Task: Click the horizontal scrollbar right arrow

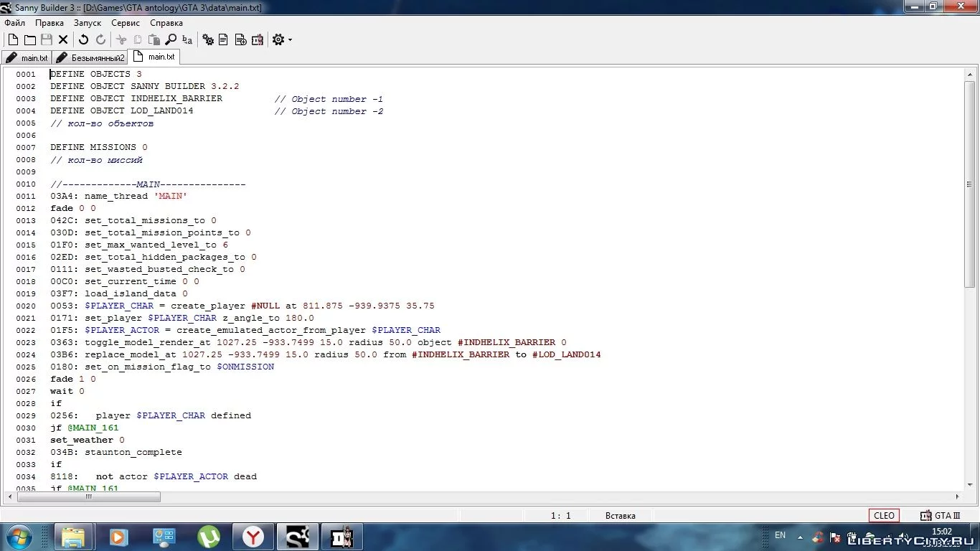Action: point(958,496)
